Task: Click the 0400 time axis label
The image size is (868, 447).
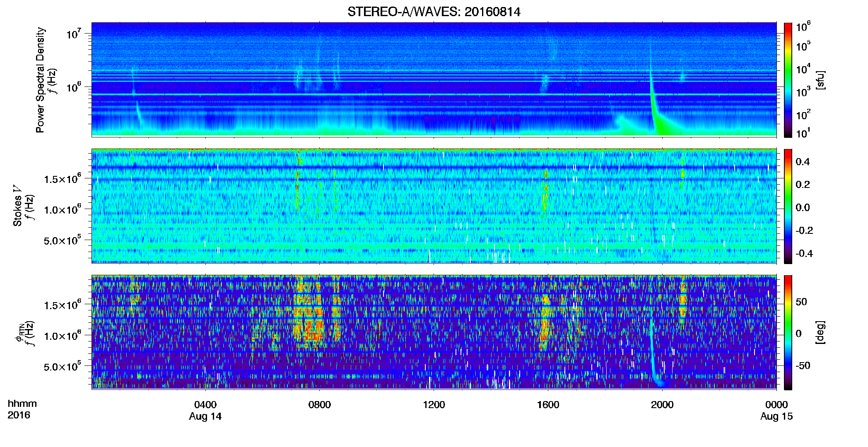Action: pyautogui.click(x=205, y=405)
